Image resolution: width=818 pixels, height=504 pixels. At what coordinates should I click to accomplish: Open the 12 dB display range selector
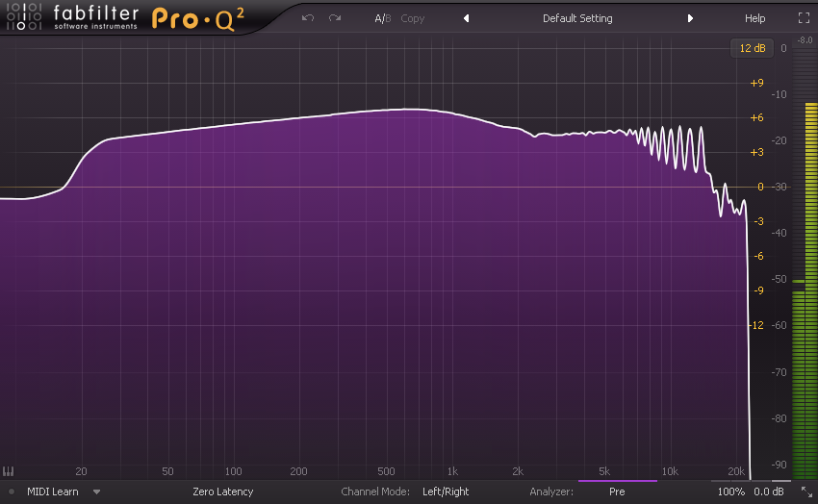[753, 48]
